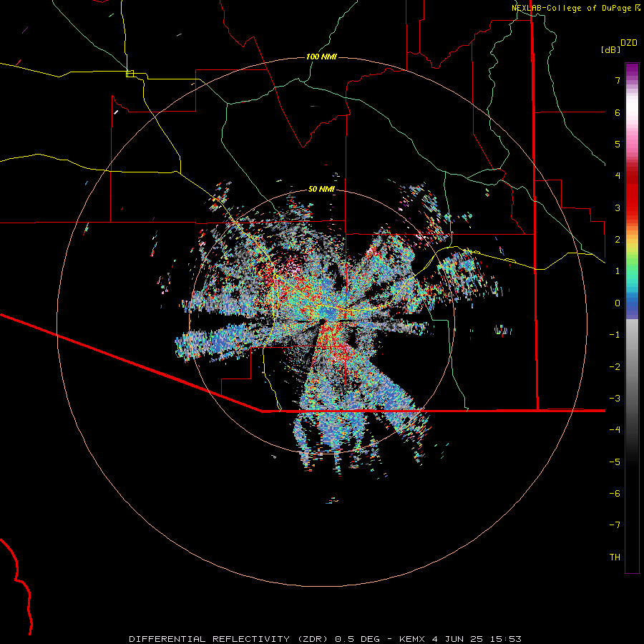Click the 5 dB scale value

(618, 144)
